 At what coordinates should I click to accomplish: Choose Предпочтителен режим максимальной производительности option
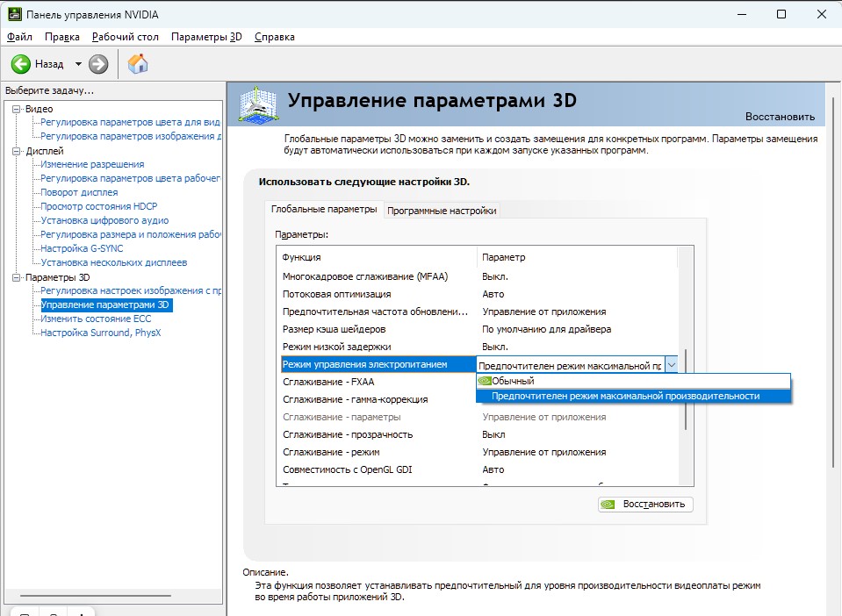click(x=633, y=396)
